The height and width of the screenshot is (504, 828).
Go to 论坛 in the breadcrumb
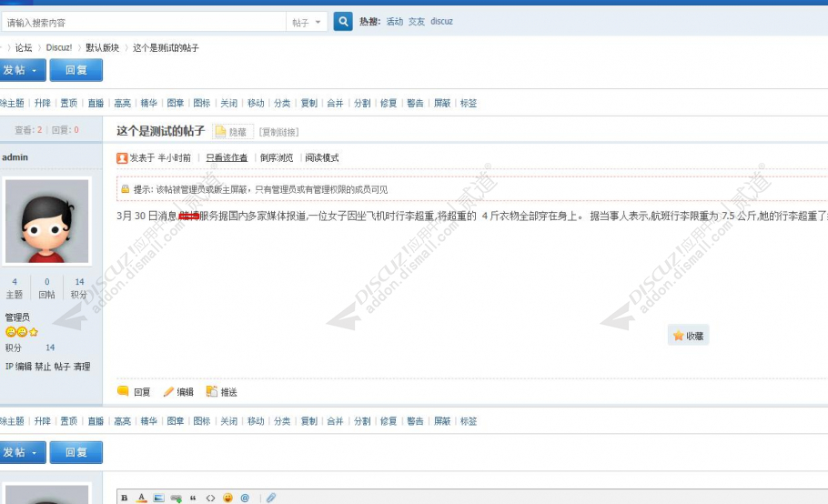[24, 47]
